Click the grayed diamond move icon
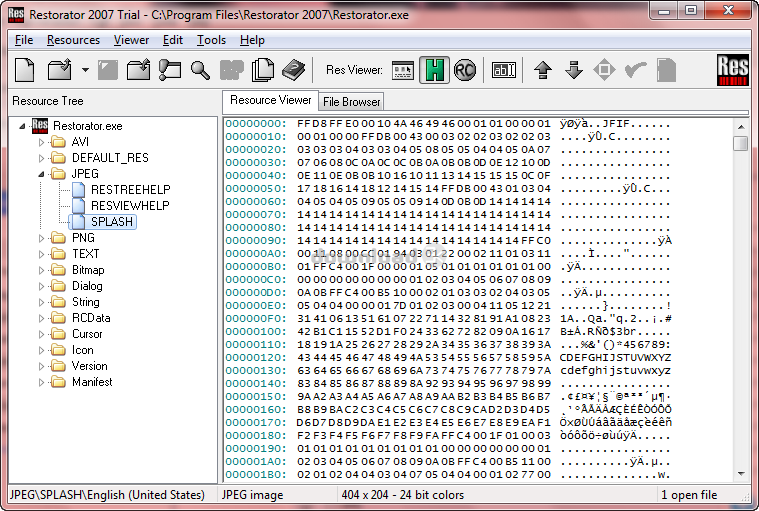This screenshot has height=511, width=759. click(604, 70)
